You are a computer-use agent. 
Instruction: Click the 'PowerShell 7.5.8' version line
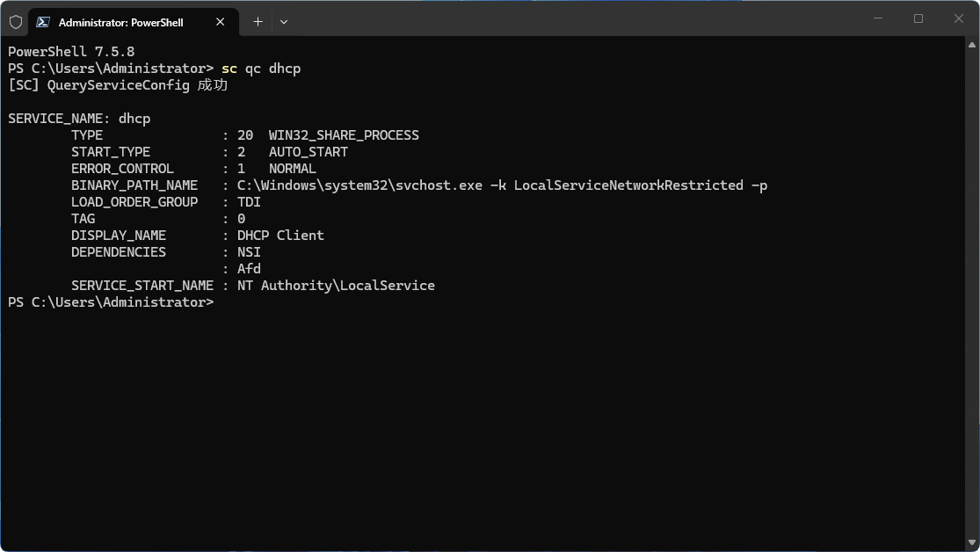71,52
